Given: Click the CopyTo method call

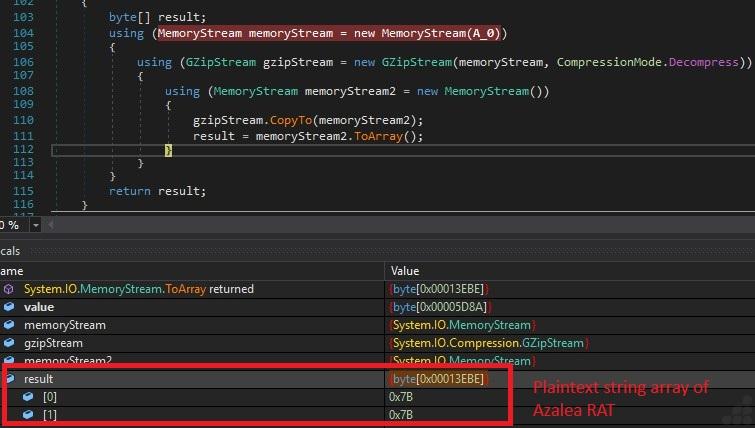Looking at the screenshot, I should (290, 120).
